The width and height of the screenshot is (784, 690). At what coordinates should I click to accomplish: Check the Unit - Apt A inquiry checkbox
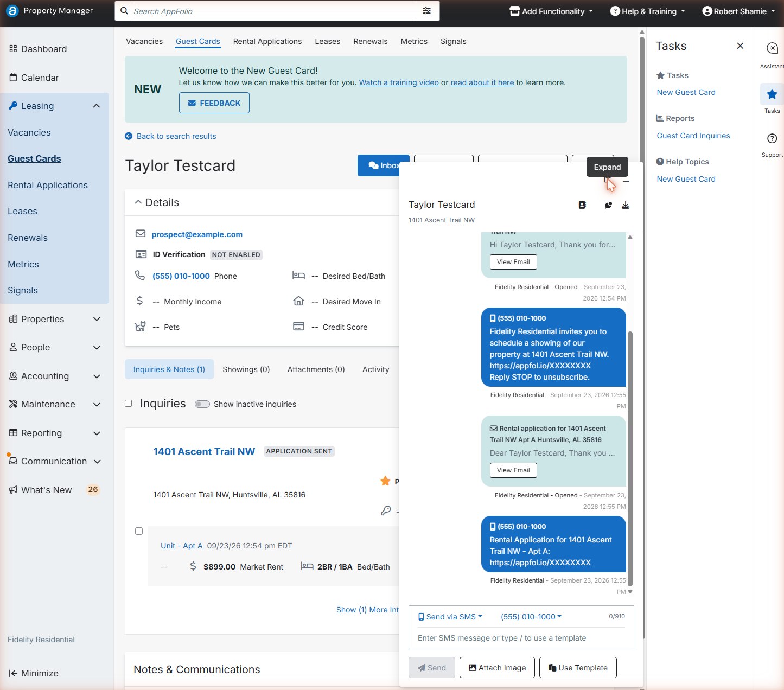(x=139, y=531)
